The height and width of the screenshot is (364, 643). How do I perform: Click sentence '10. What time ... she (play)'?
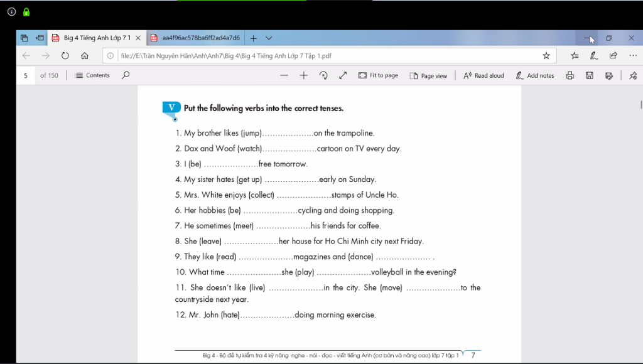(316, 272)
